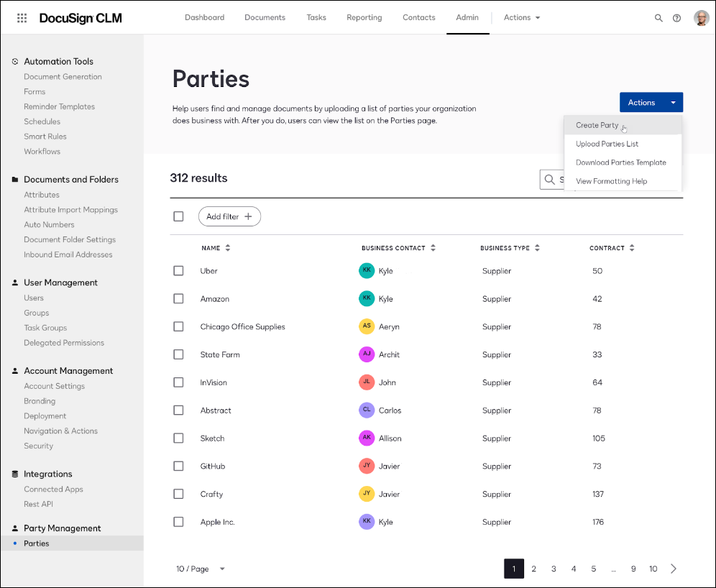Open Connected Apps in sidebar
This screenshot has height=588, width=716.
tap(53, 490)
